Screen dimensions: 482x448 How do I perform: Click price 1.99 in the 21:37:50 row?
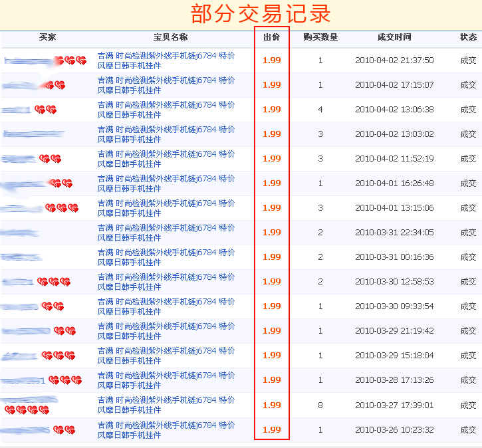coord(272,60)
